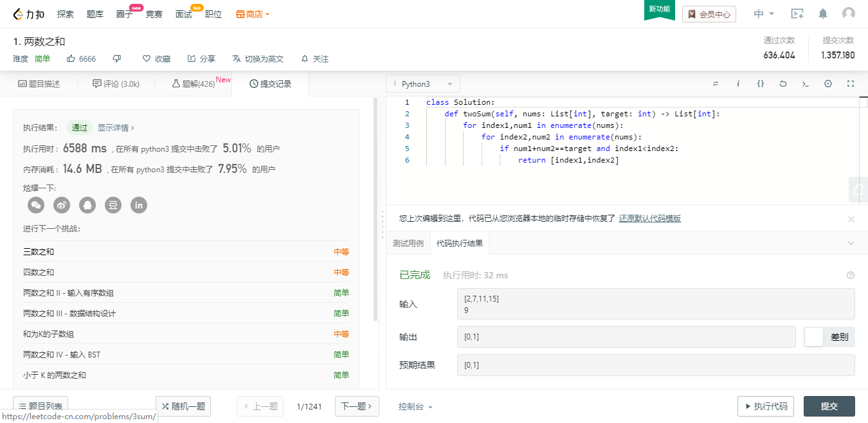Viewport: 868px width, 423px height.
Task: Open the language 中 dropdown
Action: coord(764,14)
